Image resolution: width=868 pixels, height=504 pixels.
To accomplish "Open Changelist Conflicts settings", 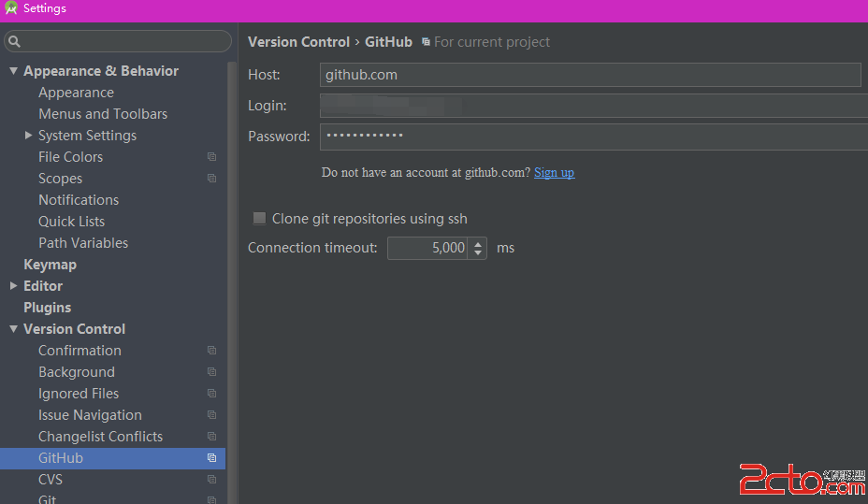I will coord(100,437).
